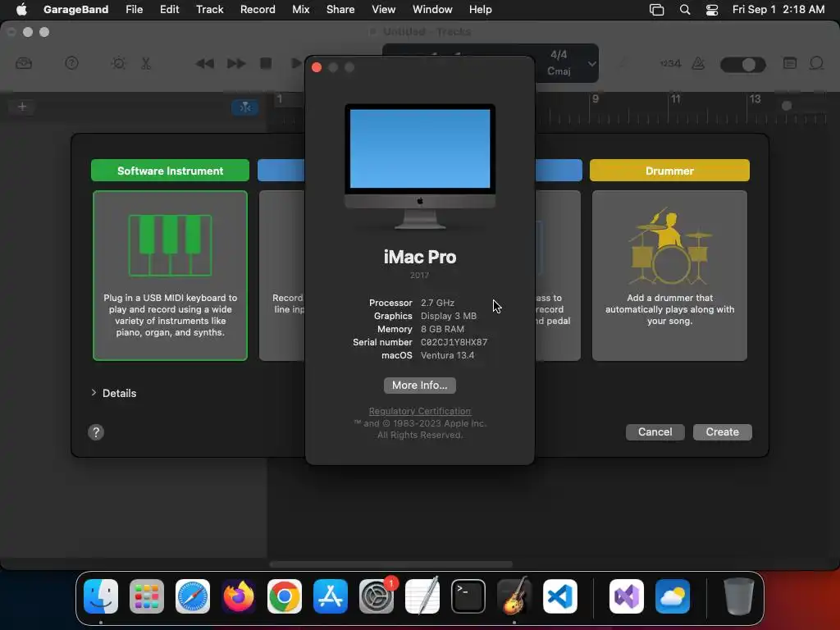This screenshot has width=840, height=630.
Task: Click the date and time in menu bar
Action: click(778, 9)
